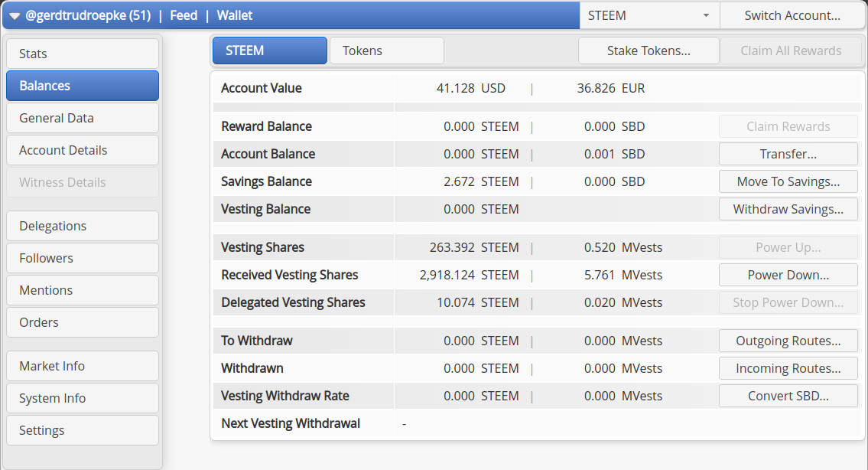Select 0.020 MVests delegated value
Screen dimensions: 868x470
coord(623,302)
